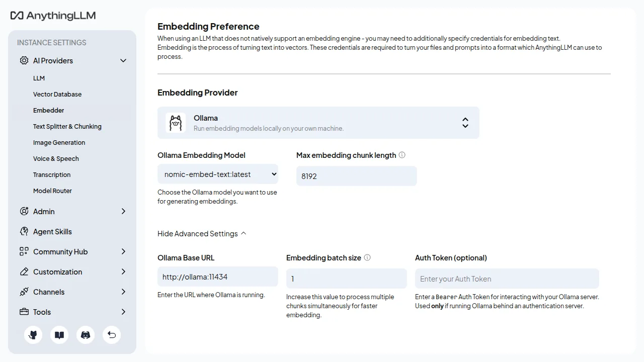Viewport: 644px width, 362px height.
Task: Open the nomic-embed-text:latest model dropdown
Action: pos(218,174)
